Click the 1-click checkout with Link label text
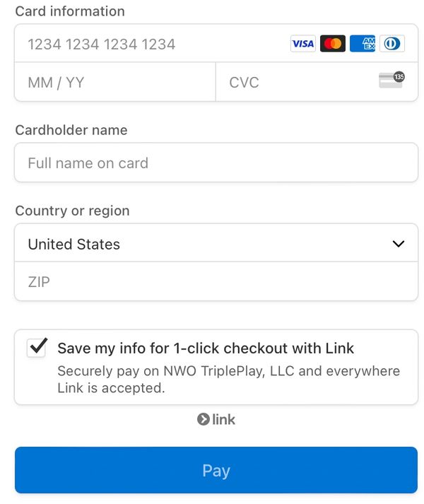Screen dimensions: 424x504 [x=206, y=348]
